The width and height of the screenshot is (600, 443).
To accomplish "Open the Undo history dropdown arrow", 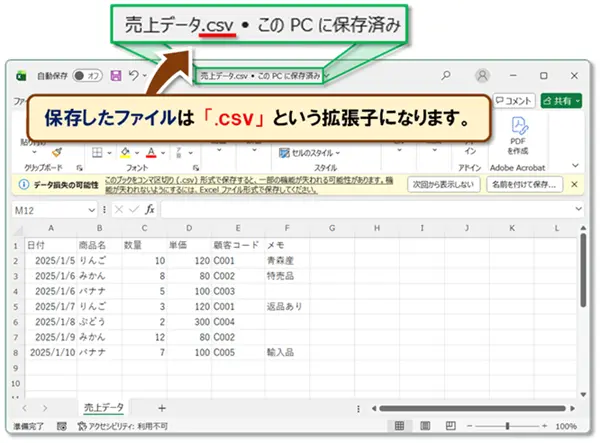I will point(145,76).
